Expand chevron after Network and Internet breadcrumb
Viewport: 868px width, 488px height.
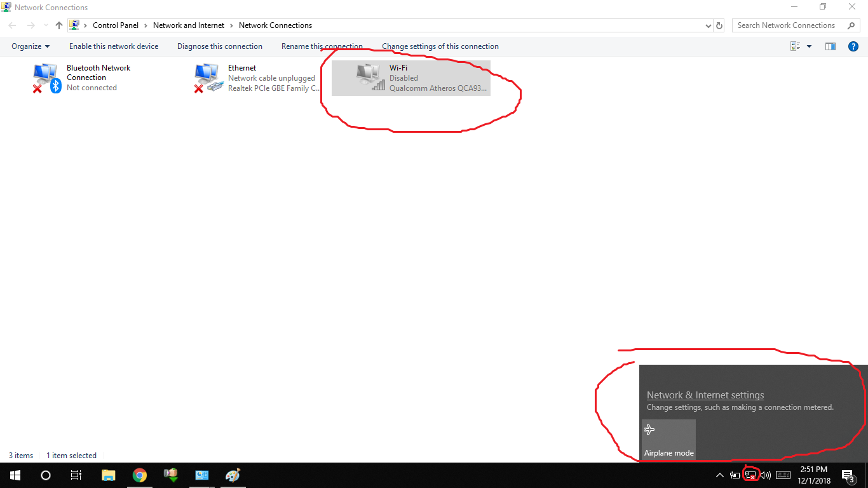pyautogui.click(x=232, y=25)
